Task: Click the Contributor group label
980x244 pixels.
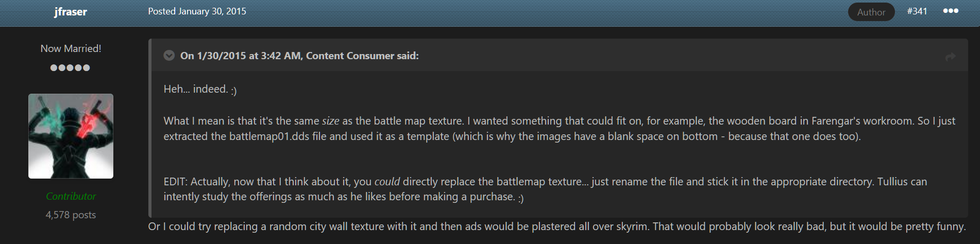Action: tap(71, 196)
